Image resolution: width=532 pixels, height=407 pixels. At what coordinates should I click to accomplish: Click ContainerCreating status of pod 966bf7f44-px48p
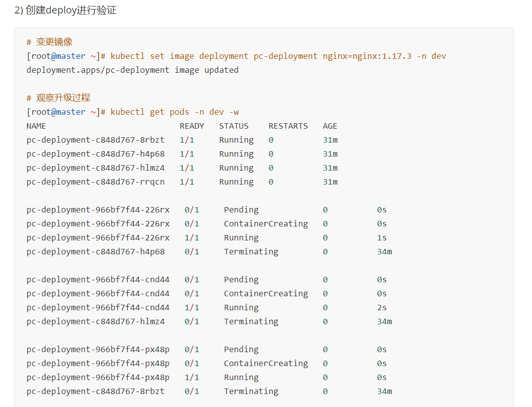point(266,364)
